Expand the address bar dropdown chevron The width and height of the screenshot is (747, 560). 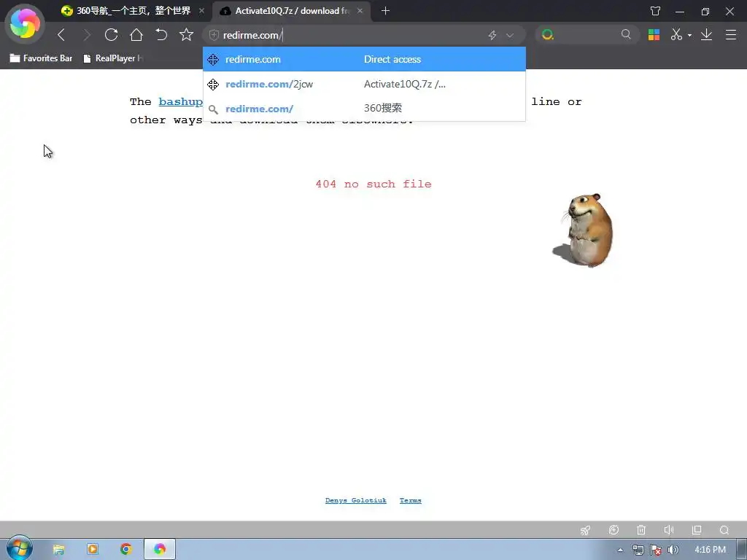point(510,35)
